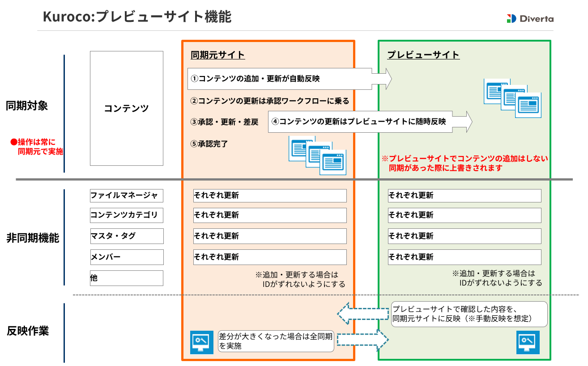Click the プレビューサイト heading
The image size is (588, 366).
(423, 55)
